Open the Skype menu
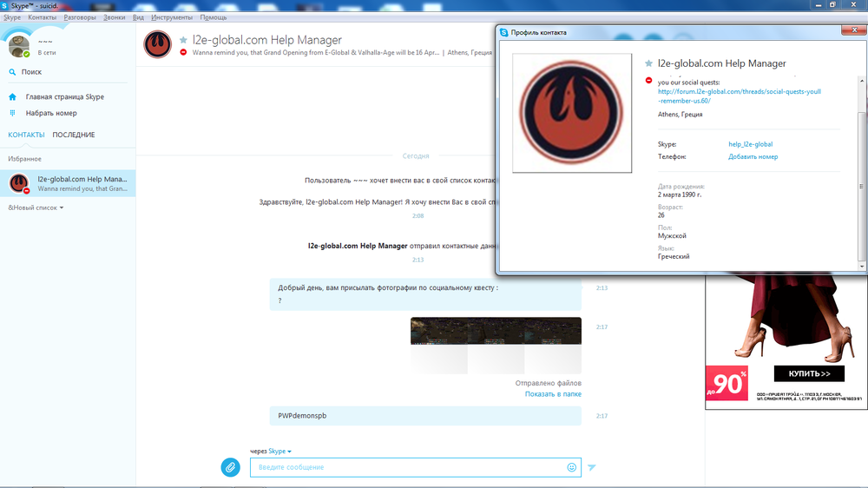 point(12,17)
